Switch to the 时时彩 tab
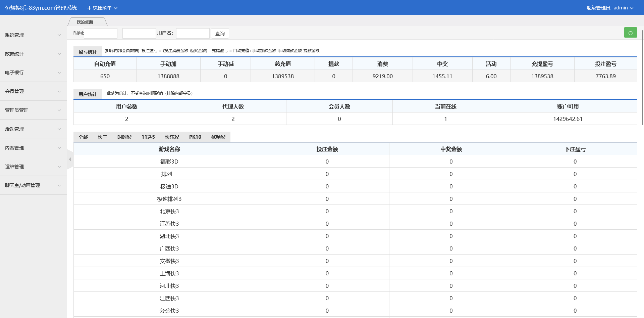 (124, 137)
